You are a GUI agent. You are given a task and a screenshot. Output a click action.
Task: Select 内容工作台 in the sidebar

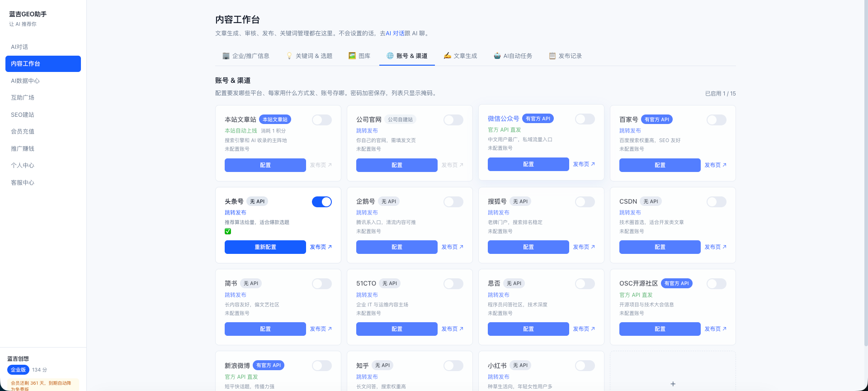pyautogui.click(x=43, y=64)
